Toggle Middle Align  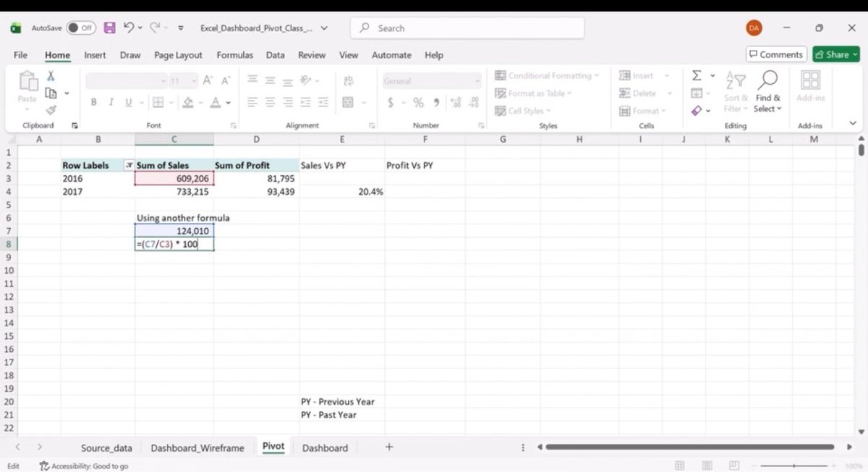pyautogui.click(x=270, y=81)
